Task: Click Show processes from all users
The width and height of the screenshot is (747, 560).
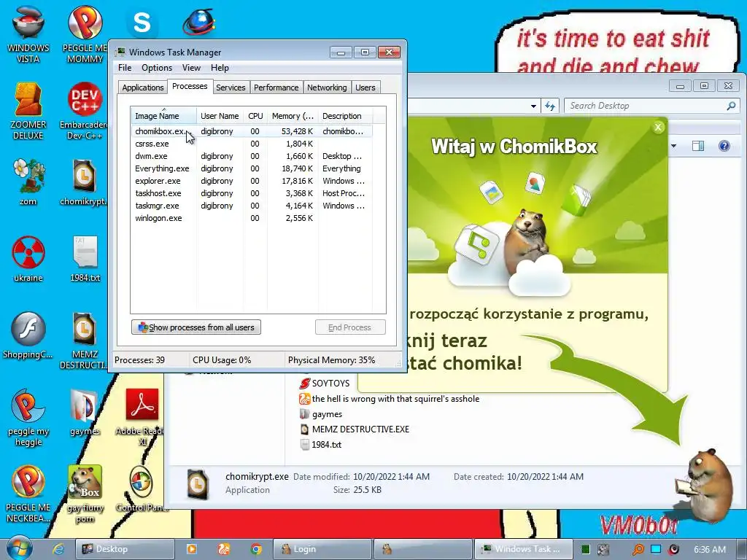Action: pos(196,327)
